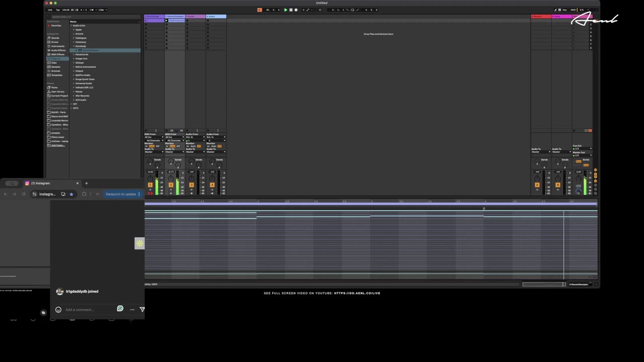644x362 pixels.
Task: Open the Sounds category
Action: pos(55,38)
